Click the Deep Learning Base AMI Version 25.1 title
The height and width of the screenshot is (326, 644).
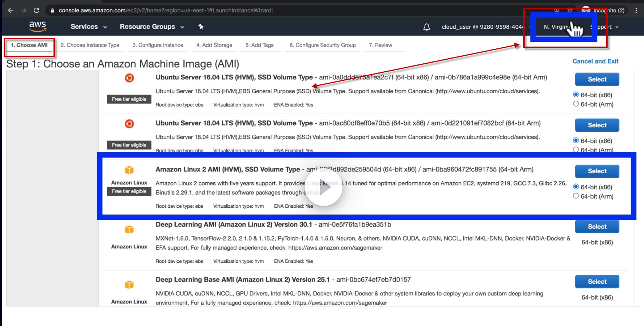(x=243, y=279)
